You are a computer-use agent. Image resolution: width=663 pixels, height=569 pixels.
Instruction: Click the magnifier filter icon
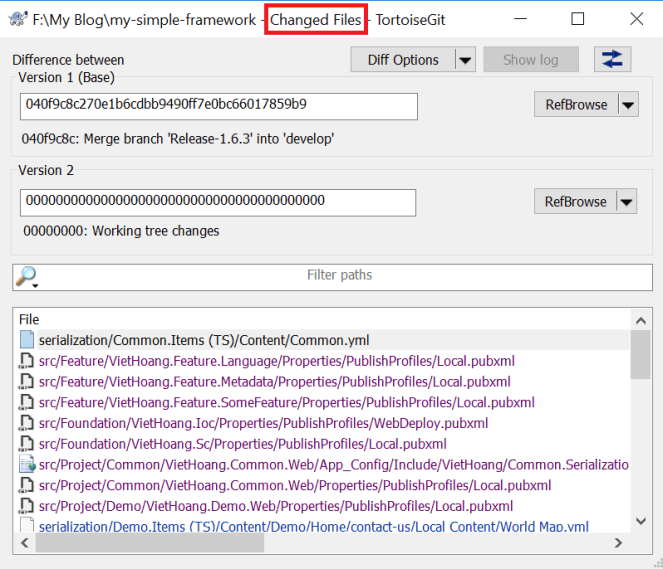click(27, 275)
